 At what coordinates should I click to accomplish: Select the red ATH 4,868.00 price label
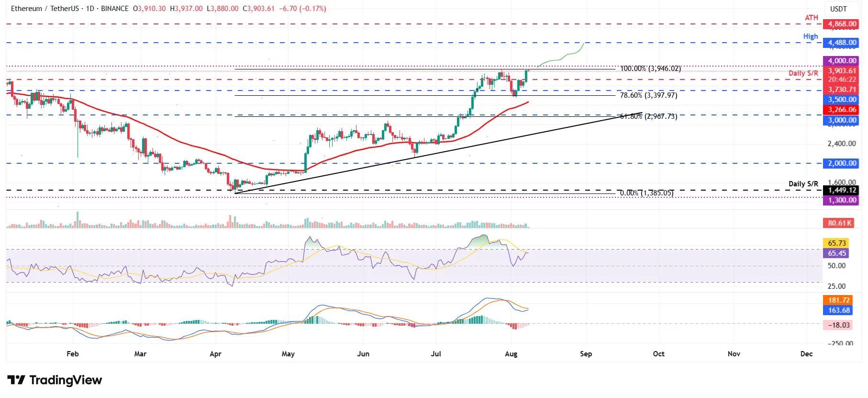842,24
